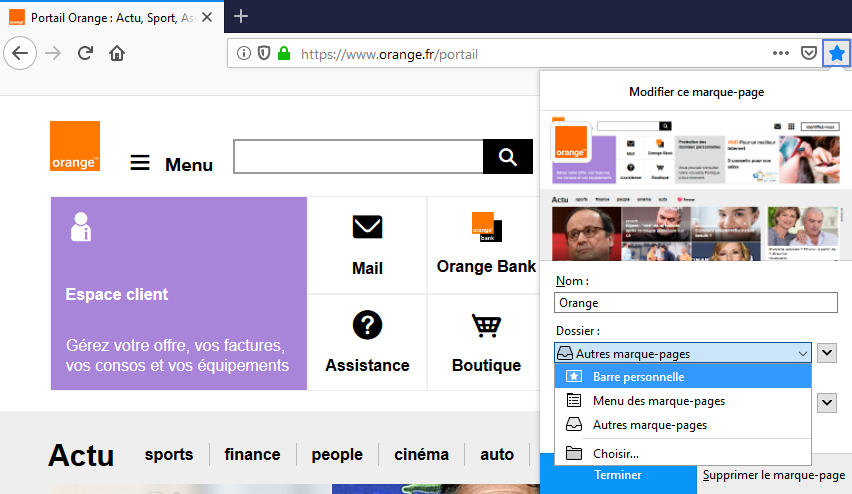Click Supprimer le marque-page button
Screen dimensions: 852x494
click(x=774, y=475)
